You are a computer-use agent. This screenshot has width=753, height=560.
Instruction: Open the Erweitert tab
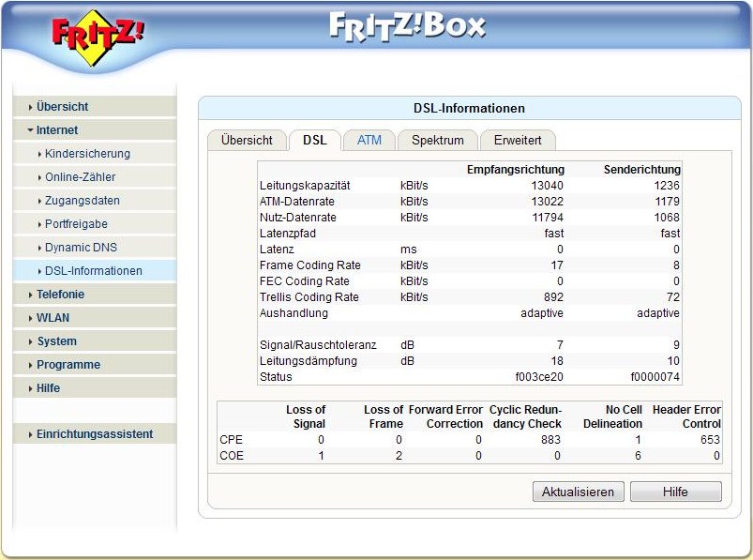point(518,141)
